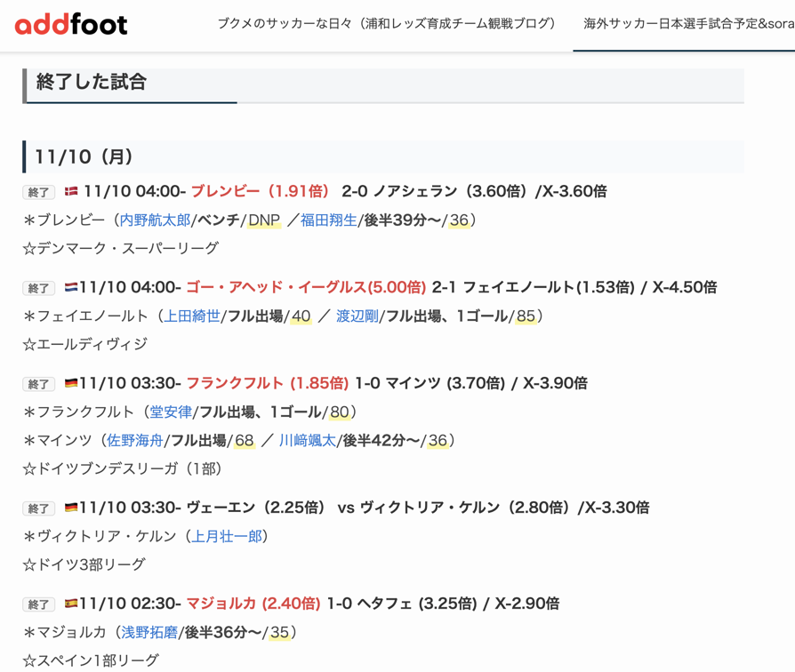Viewport: 795px width, 672px height.
Task: Click フェイエノールト(1.53倍) opponent text
Action: (x=549, y=287)
